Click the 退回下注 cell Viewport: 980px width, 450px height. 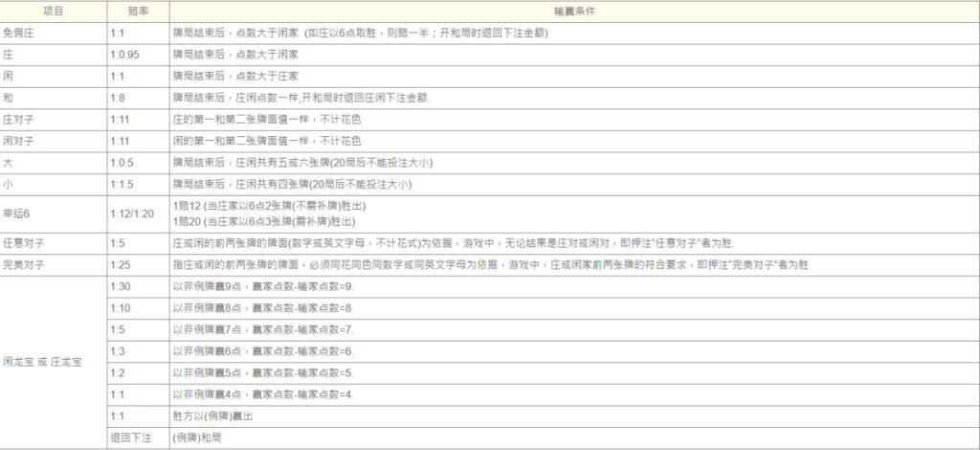[x=129, y=439]
